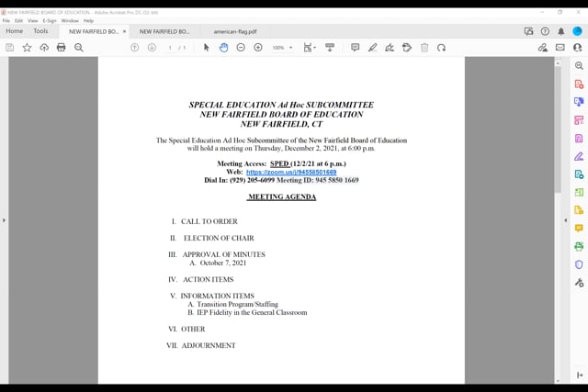This screenshot has width=588, height=392.
Task: Open the fit page options dropdown
Action: pos(310,48)
